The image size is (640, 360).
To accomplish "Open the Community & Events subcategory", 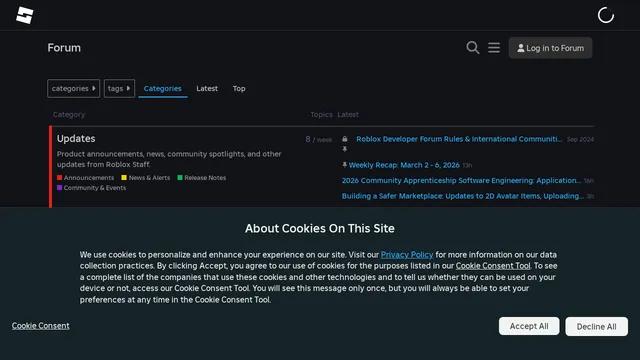I will click(x=95, y=188).
